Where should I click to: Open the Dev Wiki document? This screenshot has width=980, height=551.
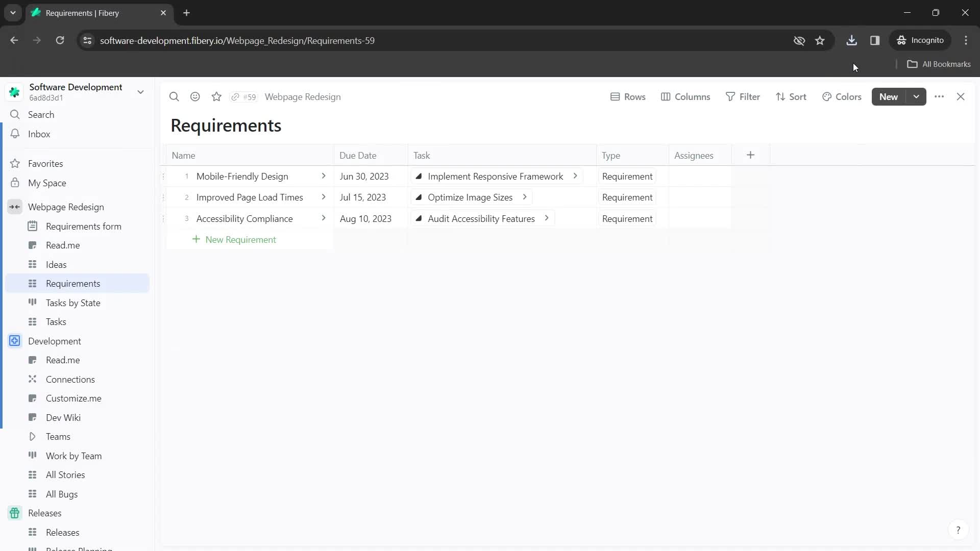coord(78,418)
